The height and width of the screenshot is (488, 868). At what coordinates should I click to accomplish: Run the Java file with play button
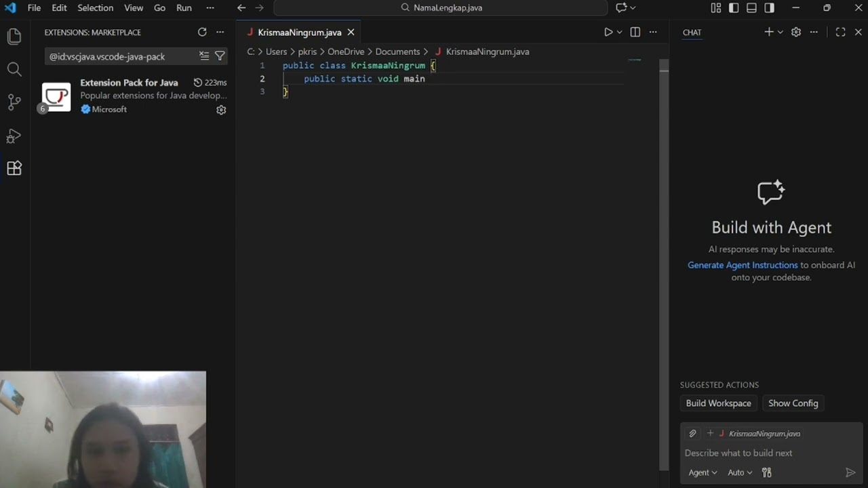608,32
